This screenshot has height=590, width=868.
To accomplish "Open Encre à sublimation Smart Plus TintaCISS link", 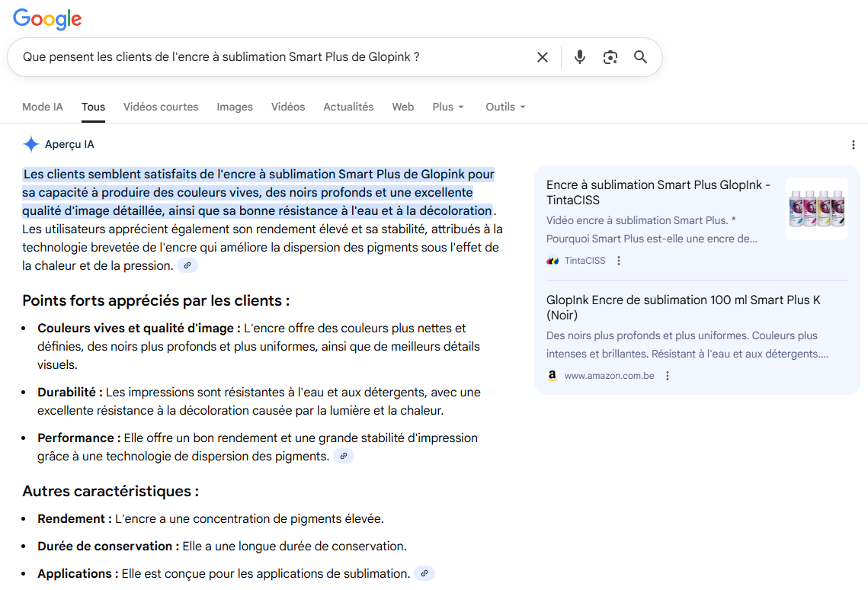I will coord(658,192).
